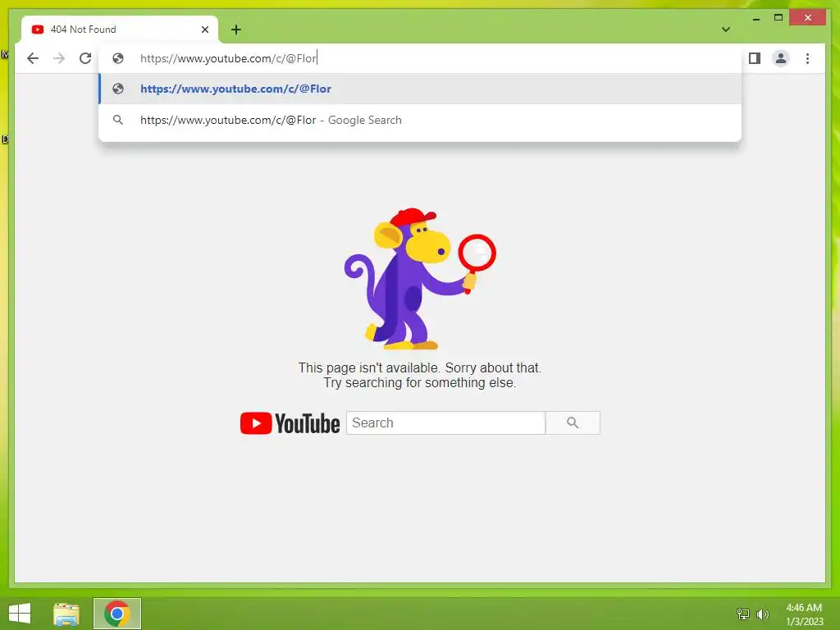
Task: Click the "This page isn't available" message
Action: click(420, 375)
